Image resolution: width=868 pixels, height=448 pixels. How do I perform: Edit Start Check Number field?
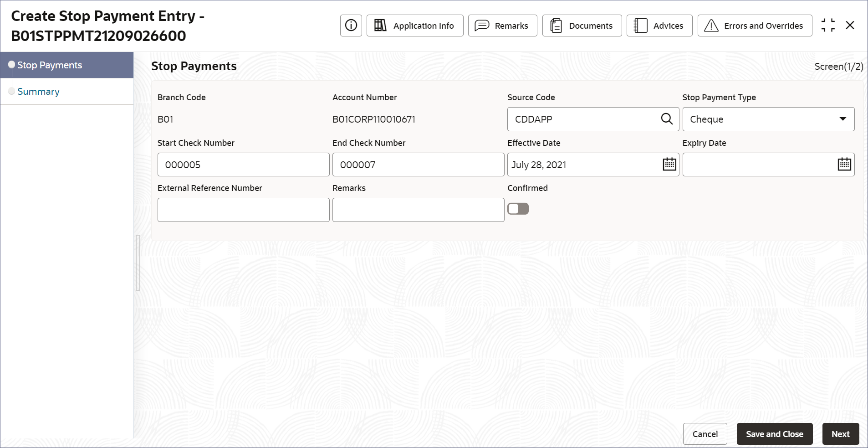tap(243, 165)
